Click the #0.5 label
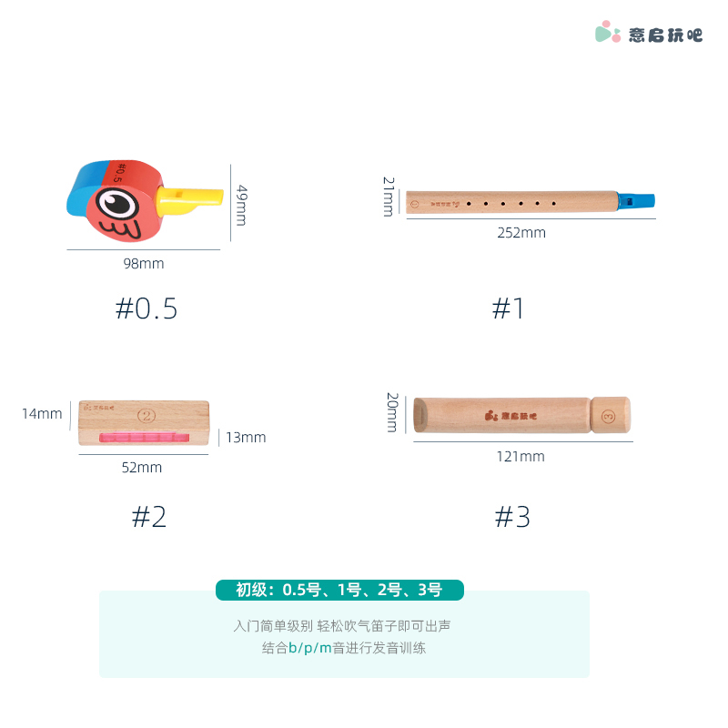This screenshot has width=728, height=728. point(147,308)
